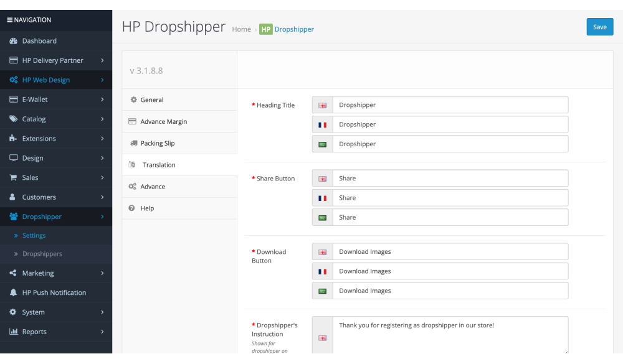The width and height of the screenshot is (623, 364).
Task: Expand the Customers sidebar menu
Action: (102, 197)
